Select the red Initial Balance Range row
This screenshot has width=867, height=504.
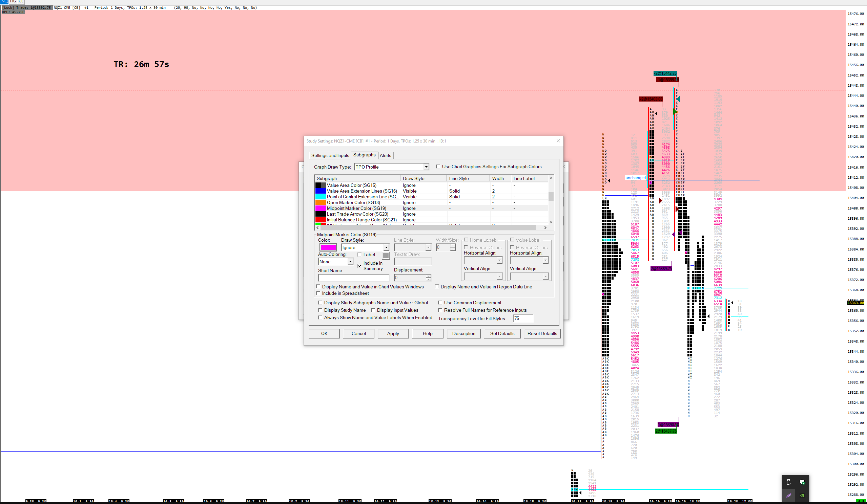tap(361, 220)
